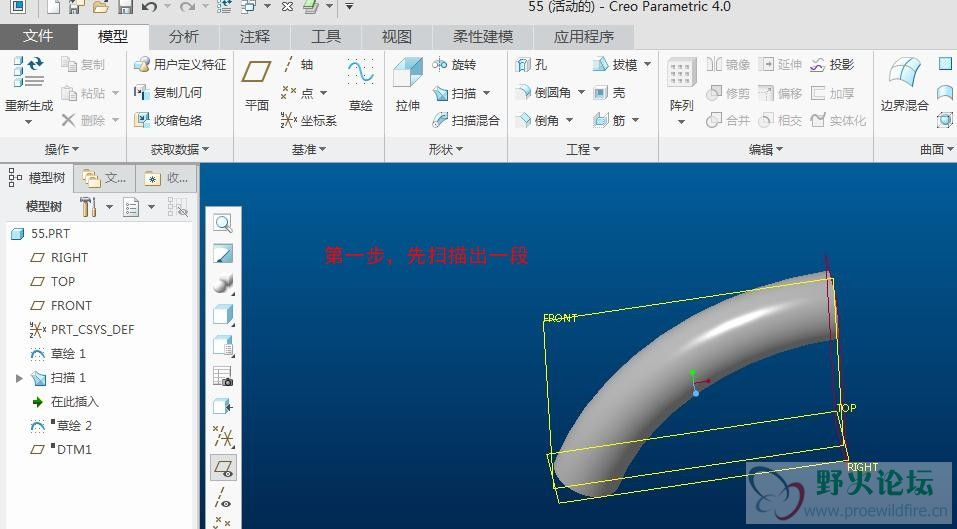Expand the Editing (编辑) group menu

click(765, 149)
